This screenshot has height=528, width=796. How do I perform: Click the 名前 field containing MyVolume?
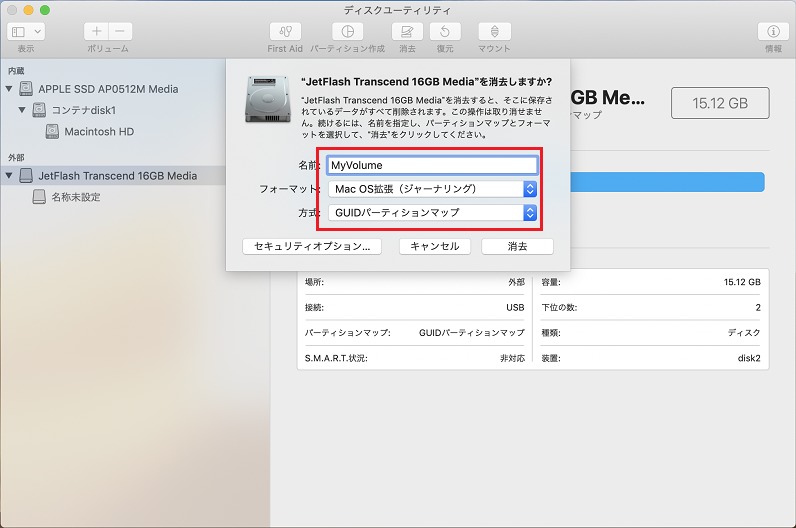(x=432, y=165)
